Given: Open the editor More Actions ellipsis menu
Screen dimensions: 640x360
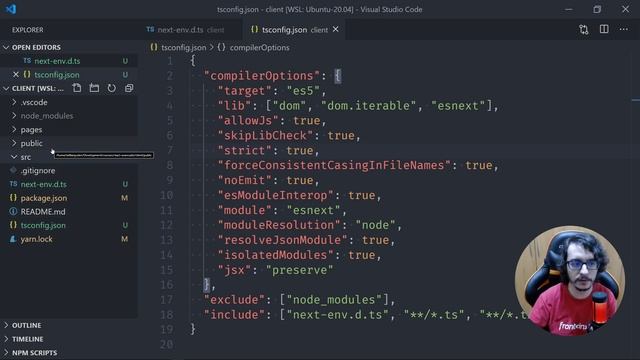Looking at the screenshot, I should tap(624, 29).
